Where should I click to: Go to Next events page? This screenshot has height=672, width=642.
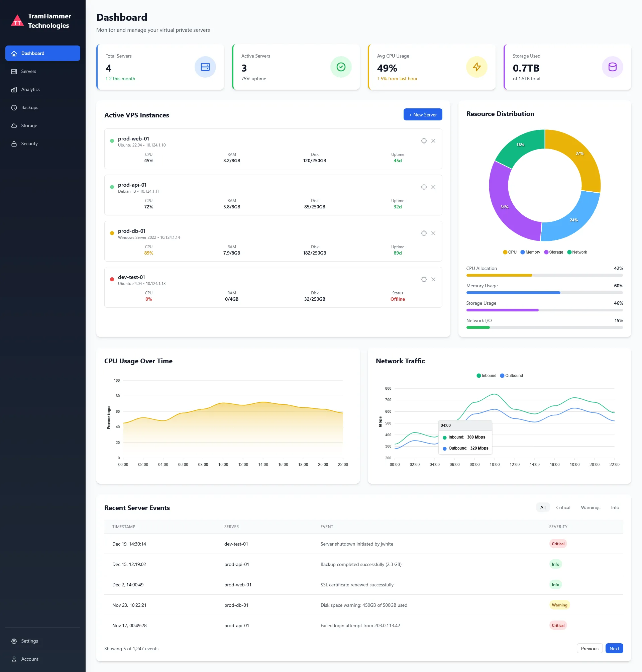point(614,649)
